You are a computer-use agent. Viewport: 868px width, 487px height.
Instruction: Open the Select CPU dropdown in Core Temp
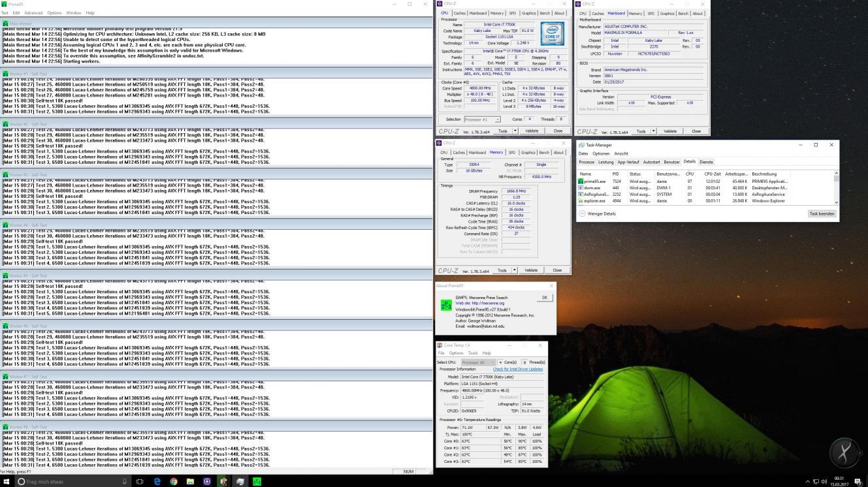479,362
